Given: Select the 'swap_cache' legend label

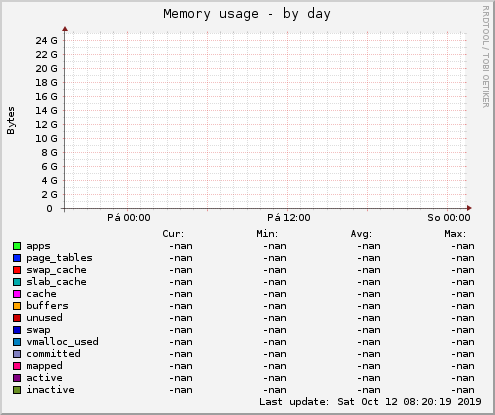Looking at the screenshot, I should click(x=56, y=270).
